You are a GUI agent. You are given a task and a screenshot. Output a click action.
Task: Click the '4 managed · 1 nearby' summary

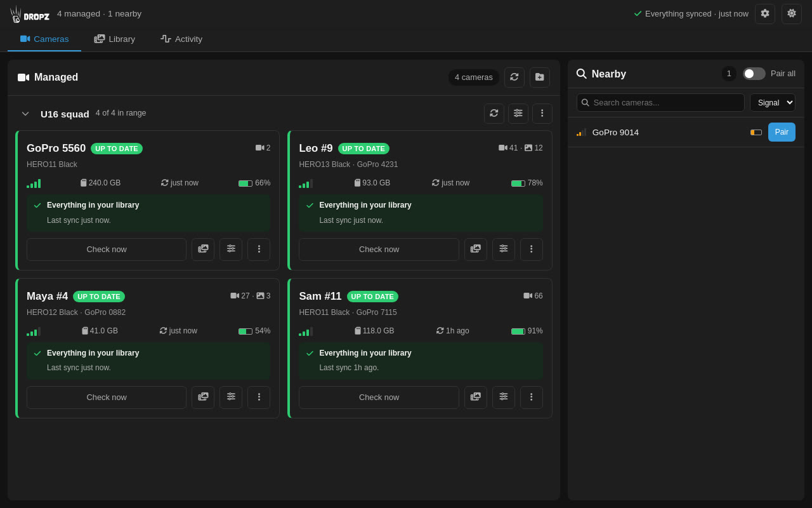pos(100,14)
